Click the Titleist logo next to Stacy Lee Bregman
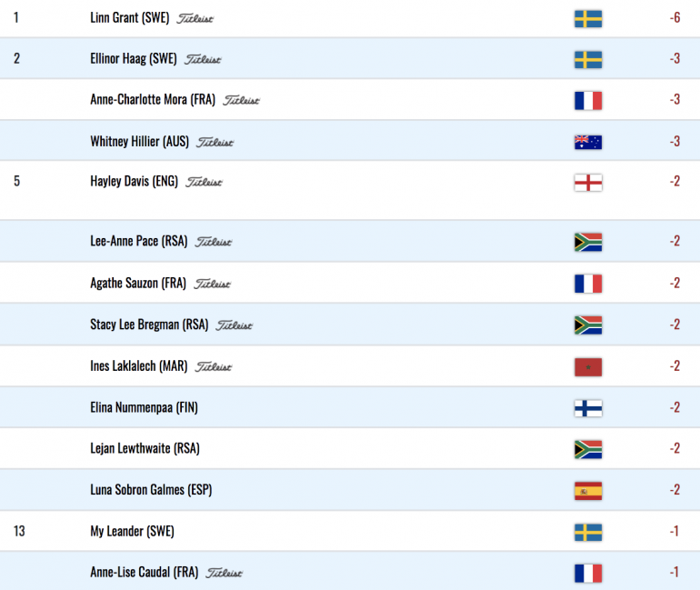 point(234,325)
